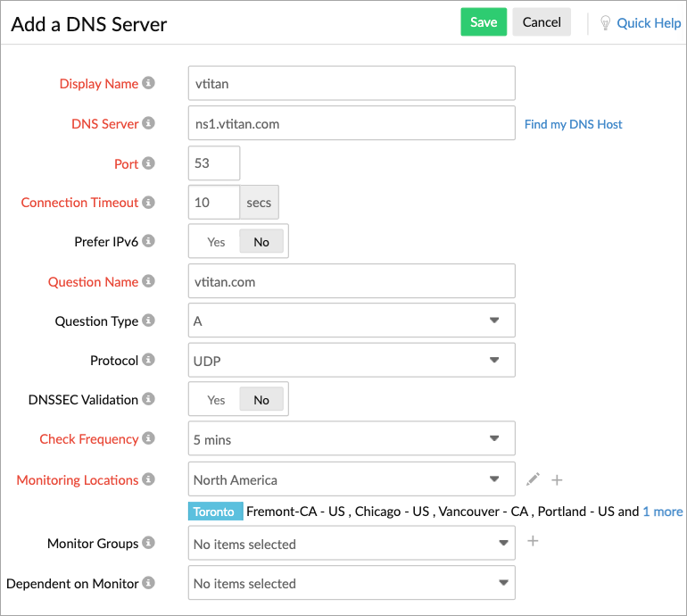This screenshot has width=687, height=616.
Task: Click 'Vancouver - CA' location text
Action: (x=484, y=512)
